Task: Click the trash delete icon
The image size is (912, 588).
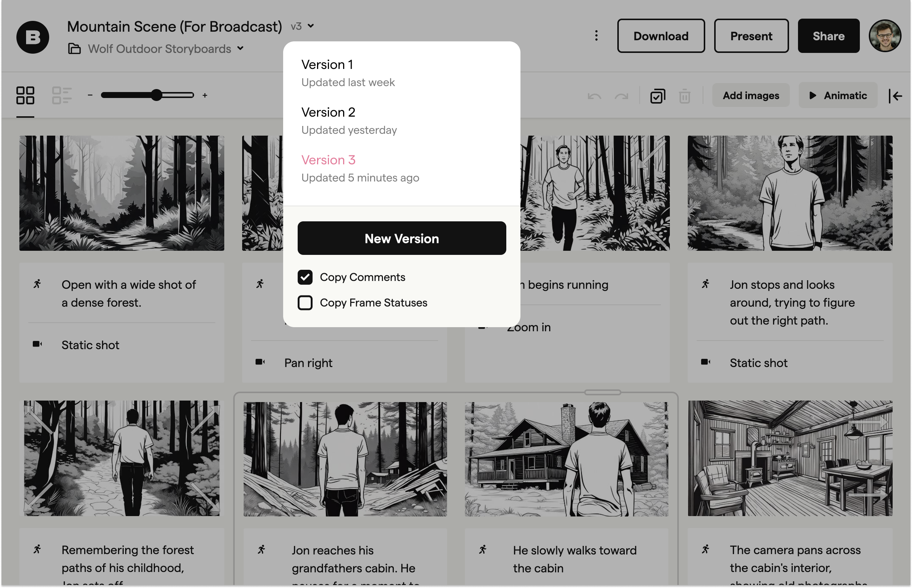Action: (x=684, y=96)
